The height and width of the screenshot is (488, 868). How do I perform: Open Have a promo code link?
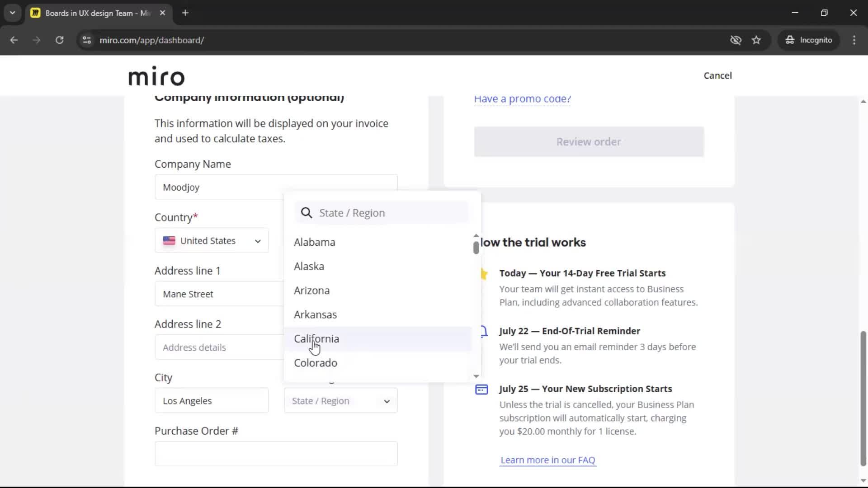pyautogui.click(x=522, y=99)
